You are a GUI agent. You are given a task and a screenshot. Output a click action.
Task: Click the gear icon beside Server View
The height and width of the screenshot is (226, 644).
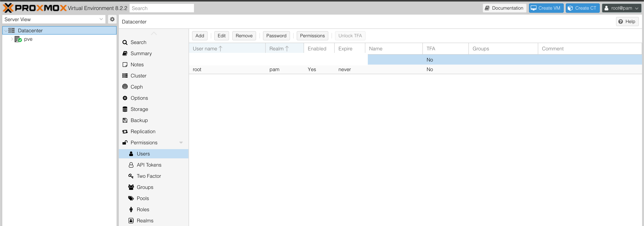112,19
